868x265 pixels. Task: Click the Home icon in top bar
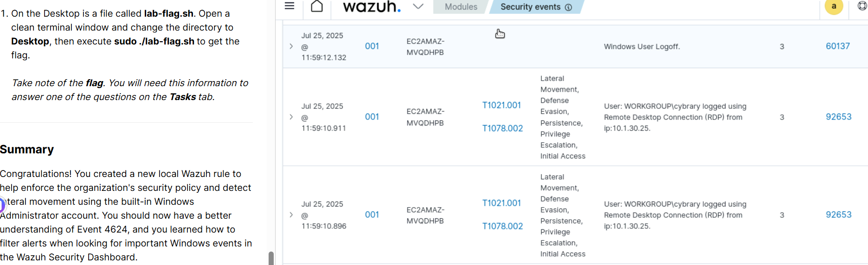tap(317, 6)
